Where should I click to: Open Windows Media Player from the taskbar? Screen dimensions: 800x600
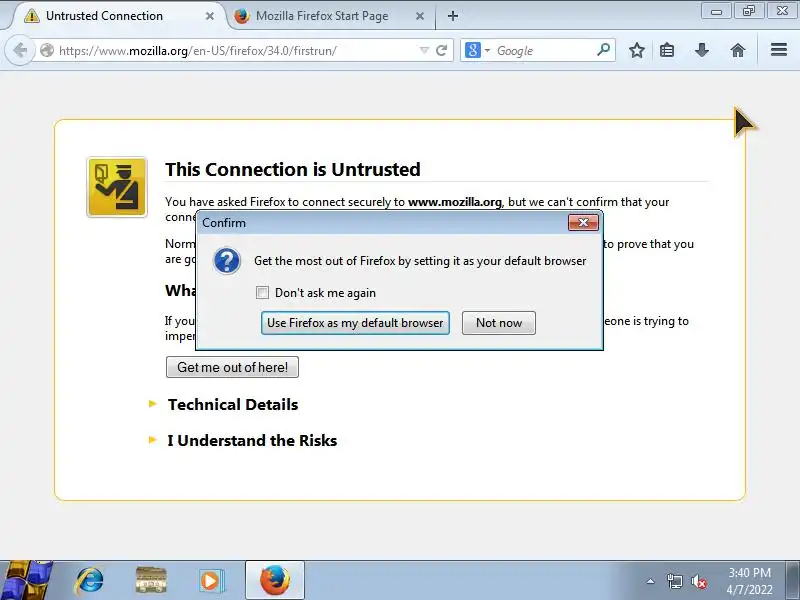tap(210, 581)
